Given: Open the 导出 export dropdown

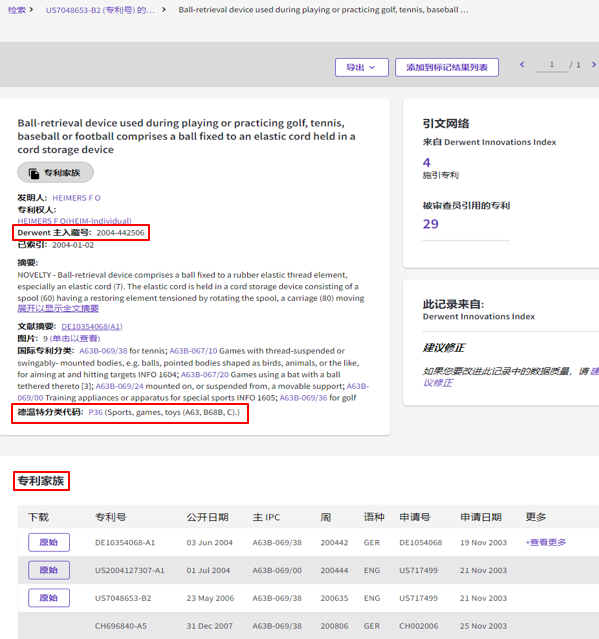Looking at the screenshot, I should pyautogui.click(x=361, y=67).
